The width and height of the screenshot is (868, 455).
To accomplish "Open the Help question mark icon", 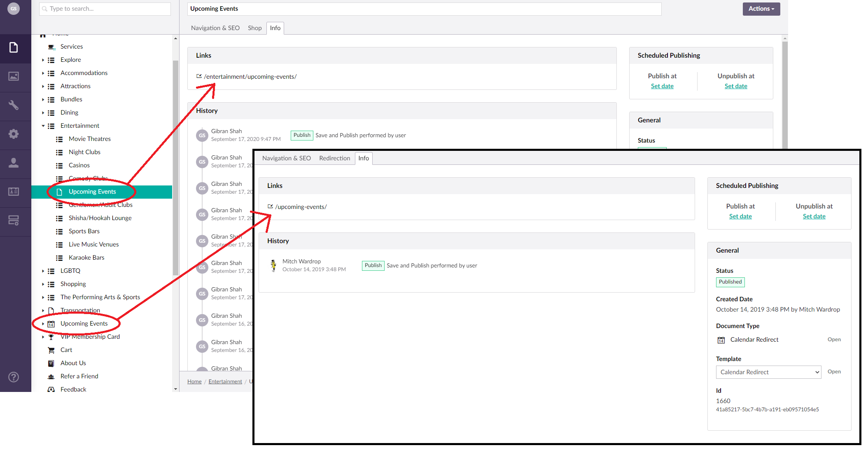I will [14, 377].
